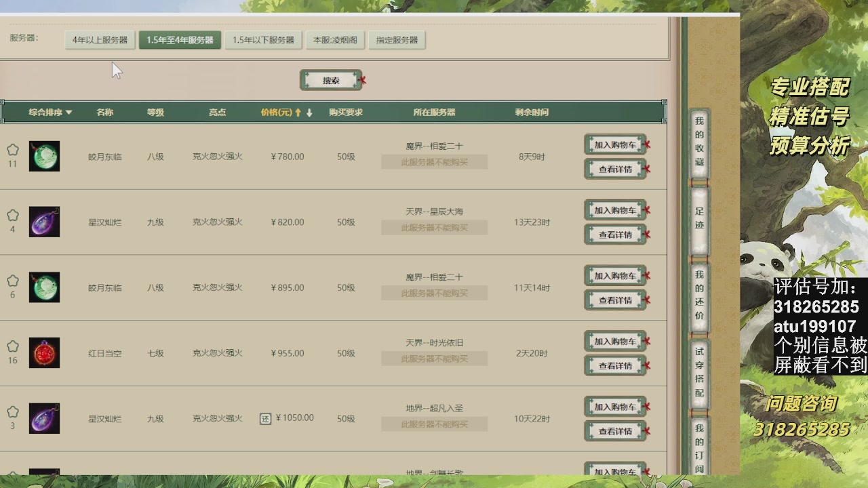Choose the 指定服务器 filter
Image resolution: width=868 pixels, height=488 pixels.
click(x=397, y=40)
